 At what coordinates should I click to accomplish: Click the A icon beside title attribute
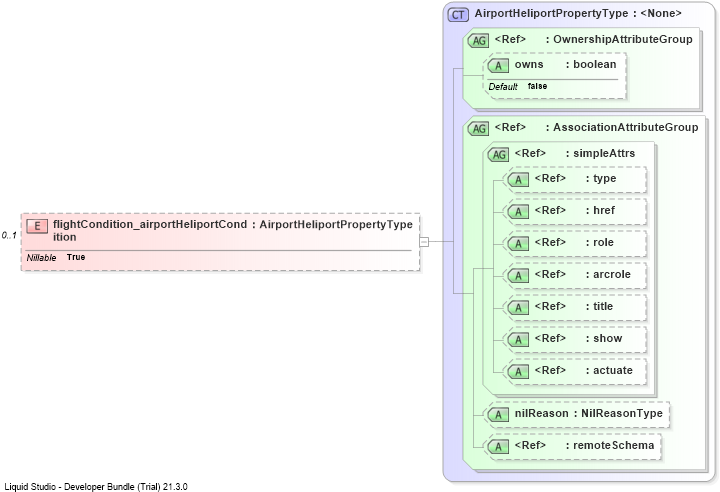point(518,308)
